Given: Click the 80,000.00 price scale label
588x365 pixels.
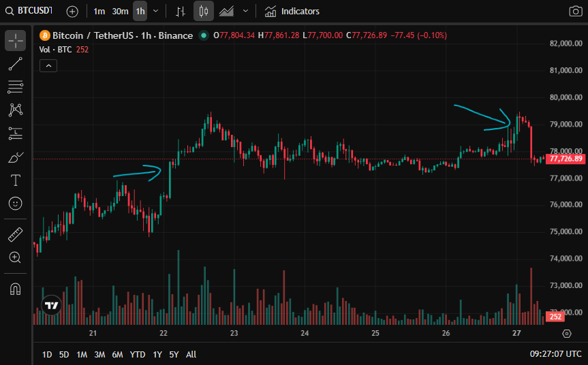Looking at the screenshot, I should point(566,97).
